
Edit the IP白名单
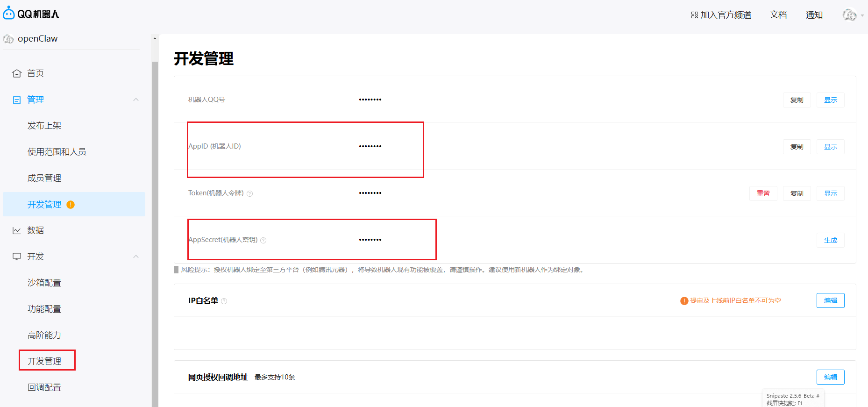[830, 300]
